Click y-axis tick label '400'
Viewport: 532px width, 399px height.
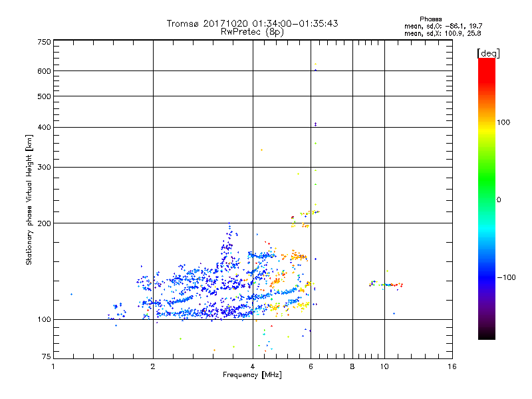click(44, 127)
